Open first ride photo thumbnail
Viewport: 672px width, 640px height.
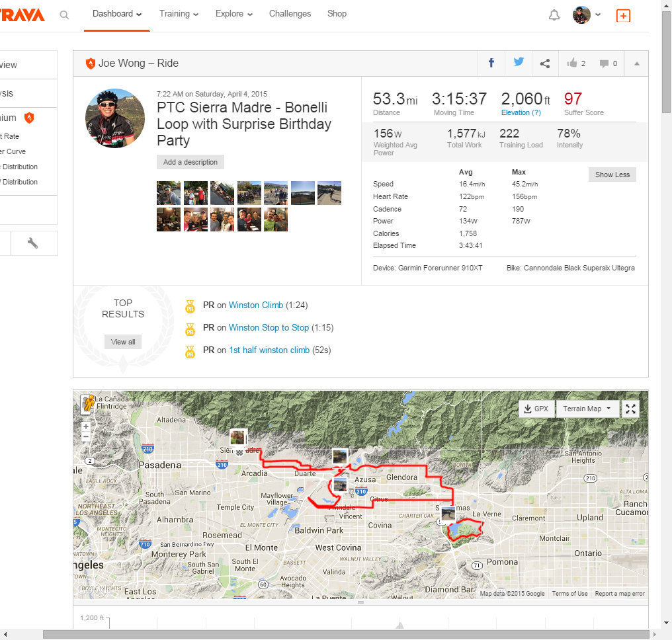[169, 193]
